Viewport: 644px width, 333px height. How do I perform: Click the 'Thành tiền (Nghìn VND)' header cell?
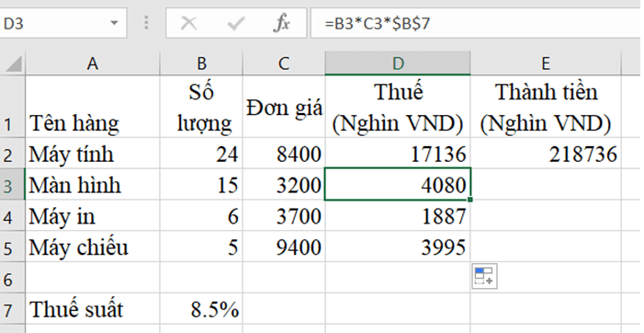point(546,107)
